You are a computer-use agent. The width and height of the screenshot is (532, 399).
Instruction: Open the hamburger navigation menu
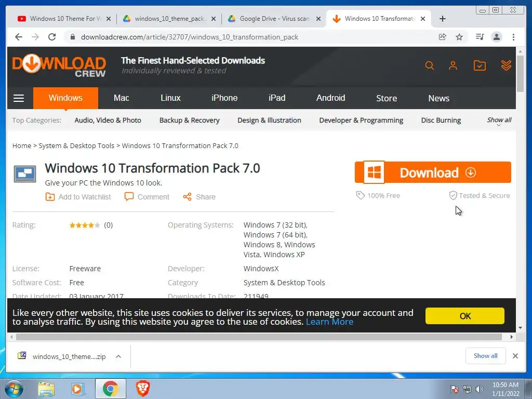pos(19,98)
